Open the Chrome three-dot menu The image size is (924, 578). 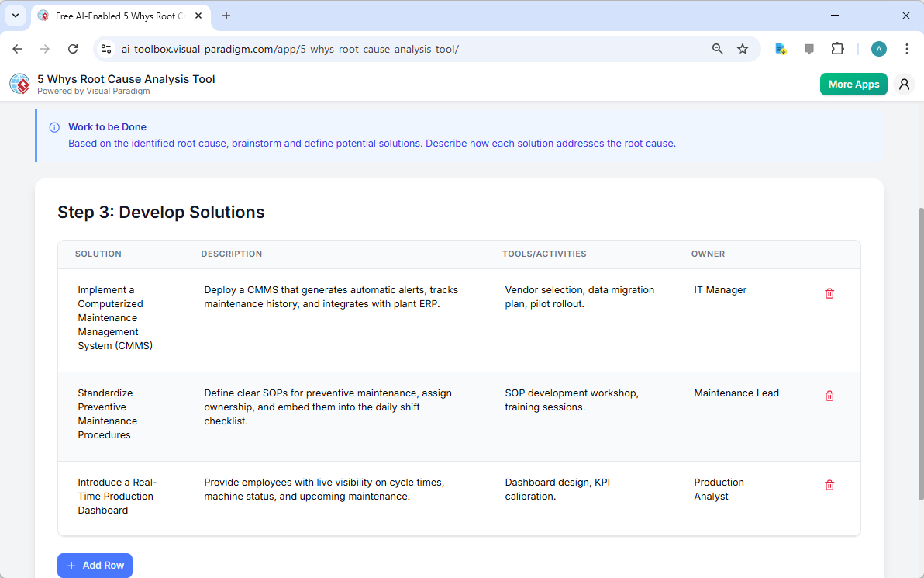907,48
